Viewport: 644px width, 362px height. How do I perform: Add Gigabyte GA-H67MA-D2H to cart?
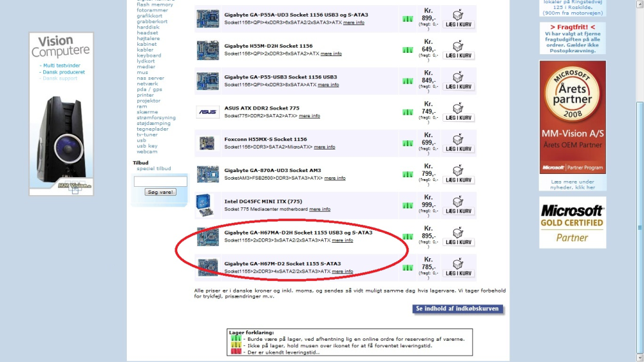459,237
